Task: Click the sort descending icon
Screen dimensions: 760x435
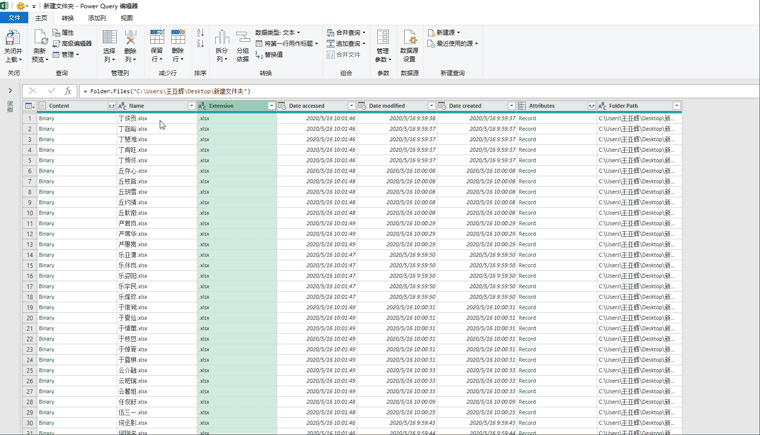Action: point(201,44)
